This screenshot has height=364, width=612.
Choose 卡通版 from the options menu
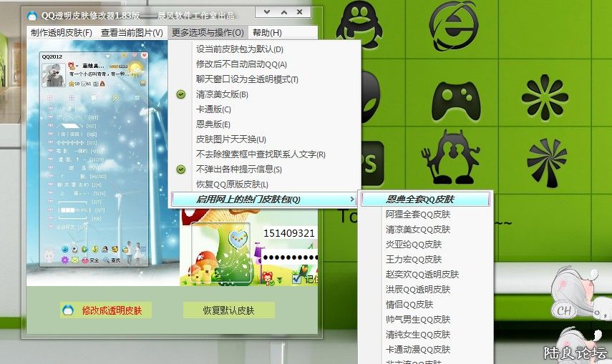(213, 109)
